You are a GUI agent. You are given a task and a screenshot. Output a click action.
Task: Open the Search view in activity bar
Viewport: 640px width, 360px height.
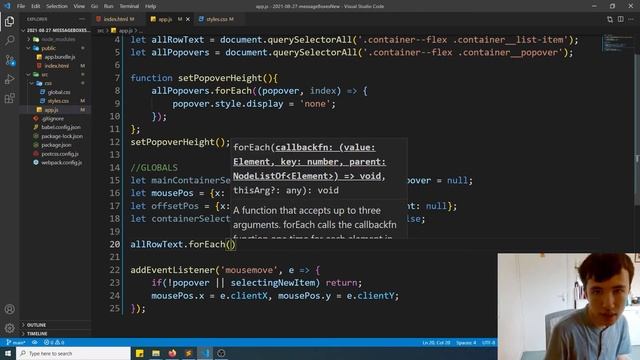(x=9, y=40)
